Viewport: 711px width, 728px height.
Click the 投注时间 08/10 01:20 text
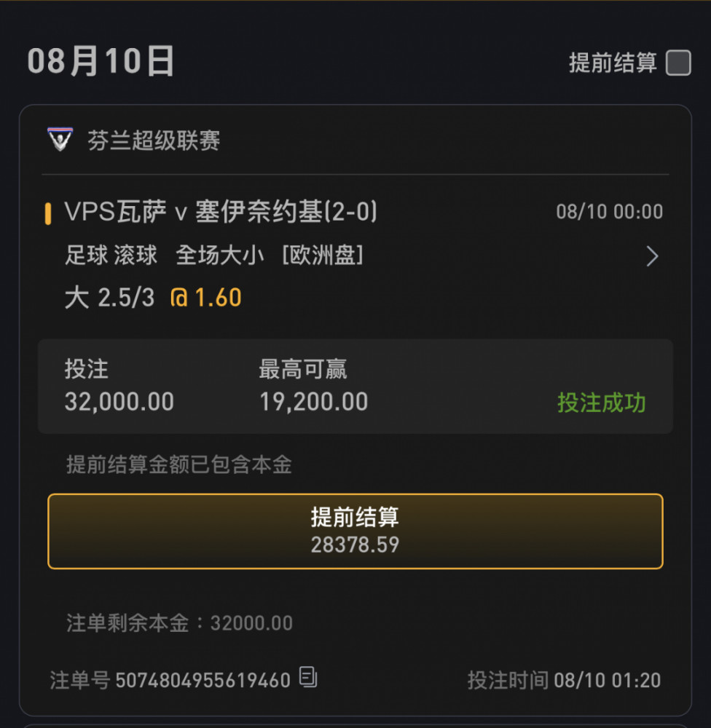[564, 681]
